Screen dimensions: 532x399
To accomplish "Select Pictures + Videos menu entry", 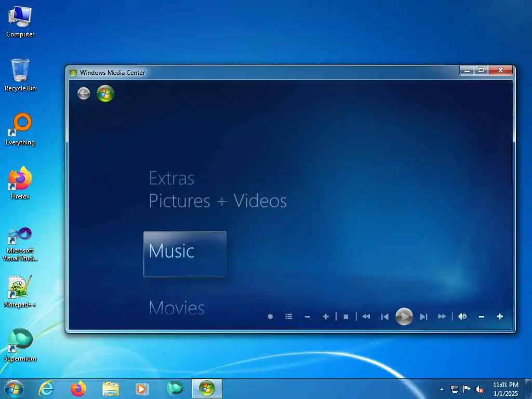I will [218, 201].
